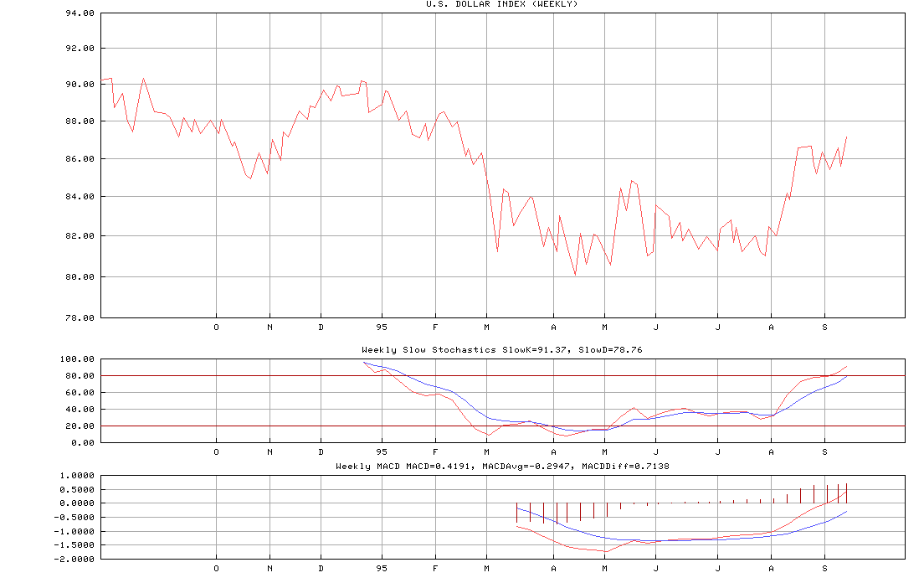Viewport: 924px width, 583px height.
Task: Click the U.S. Dollar Index (Weekly) chart title
Action: 502,4
